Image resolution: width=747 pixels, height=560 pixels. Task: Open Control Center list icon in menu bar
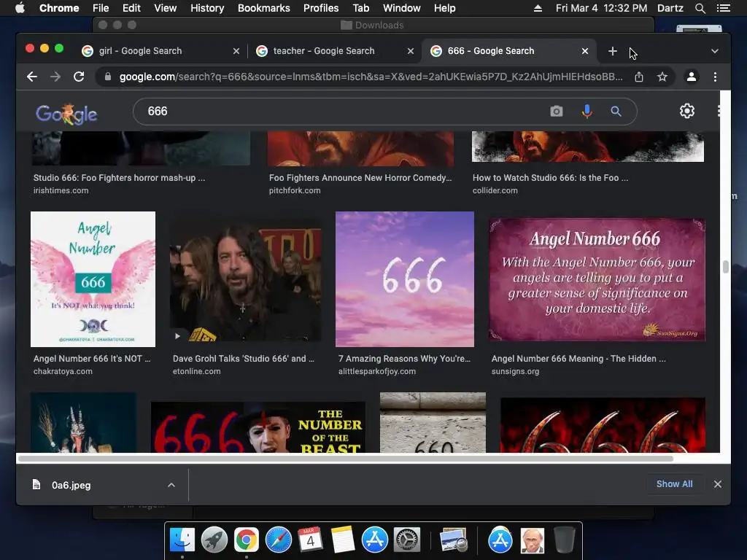click(723, 8)
